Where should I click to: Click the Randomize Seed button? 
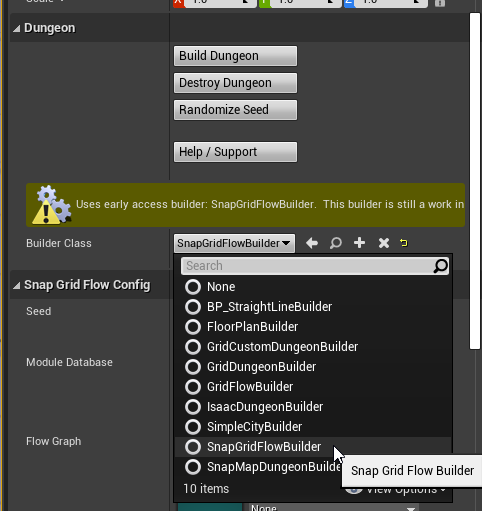point(235,110)
